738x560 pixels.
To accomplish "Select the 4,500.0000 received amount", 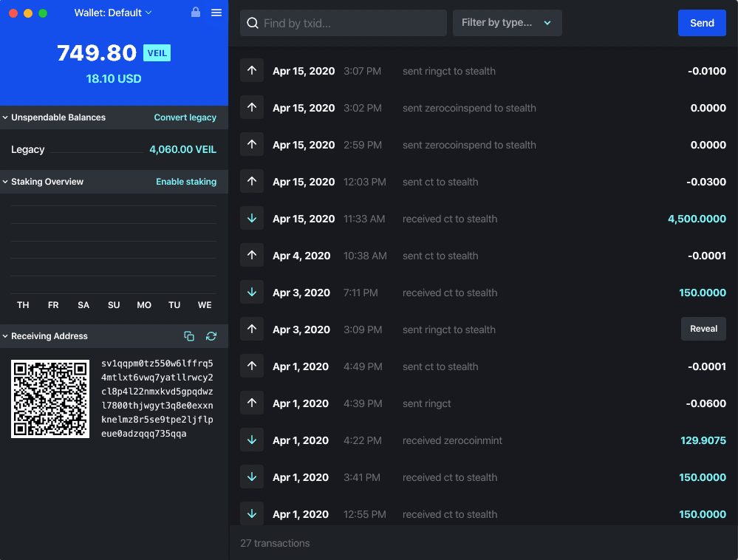I will click(697, 219).
